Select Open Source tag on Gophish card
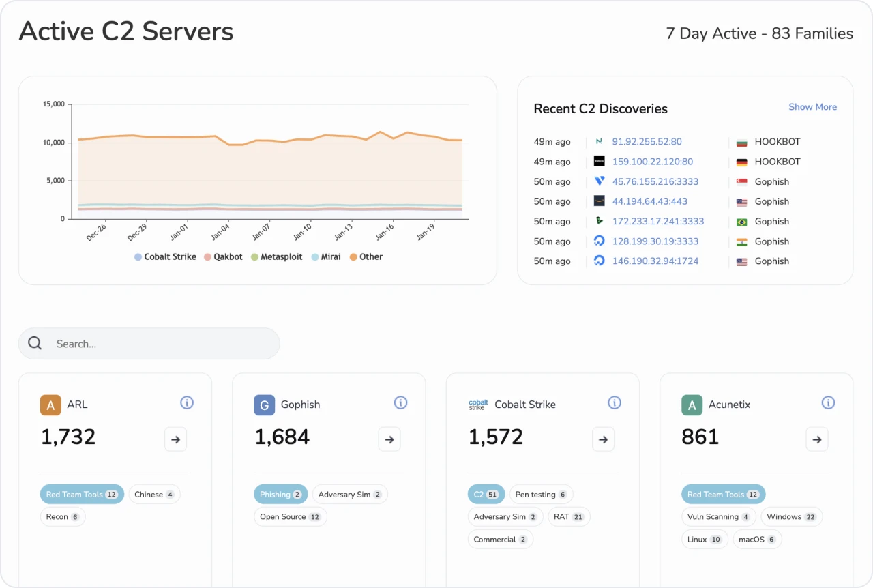 click(290, 517)
